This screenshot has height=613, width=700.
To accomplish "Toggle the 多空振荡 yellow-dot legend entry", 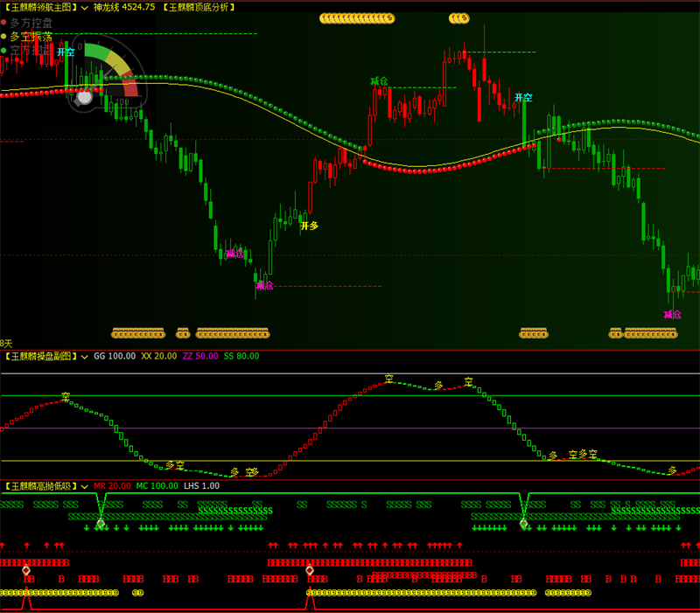I will (x=27, y=37).
